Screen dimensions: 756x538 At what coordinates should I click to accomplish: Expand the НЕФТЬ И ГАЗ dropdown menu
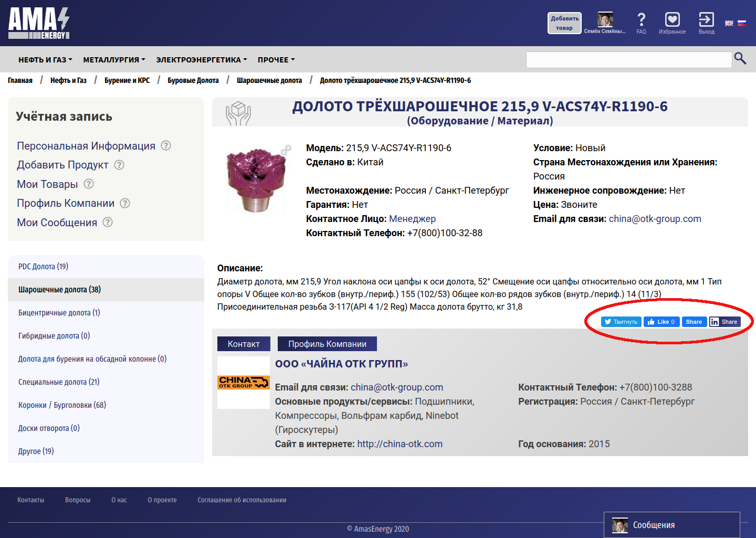tap(45, 60)
